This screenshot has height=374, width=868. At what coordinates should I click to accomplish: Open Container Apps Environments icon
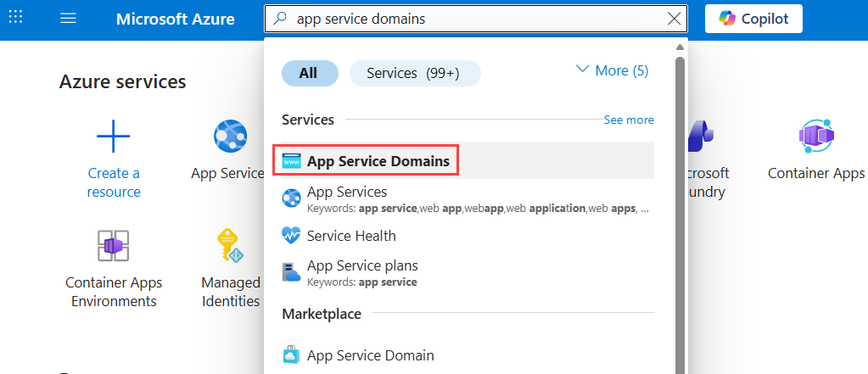(114, 246)
